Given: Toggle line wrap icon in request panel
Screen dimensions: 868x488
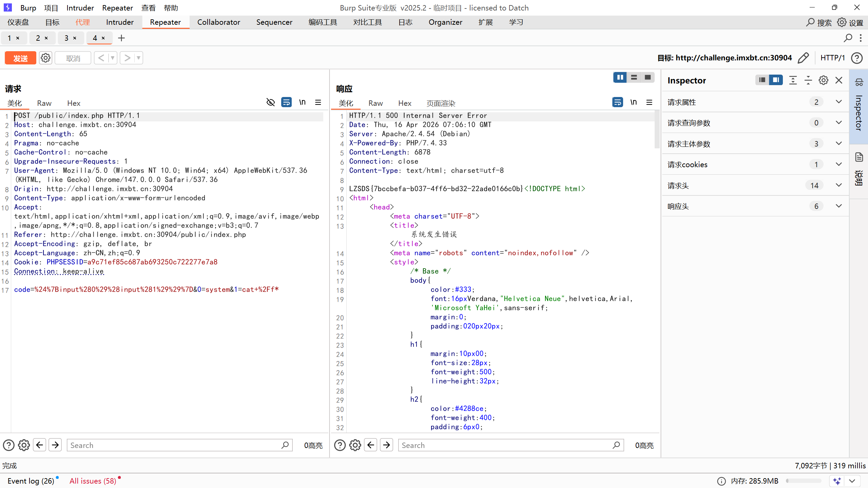Looking at the screenshot, I should (286, 102).
